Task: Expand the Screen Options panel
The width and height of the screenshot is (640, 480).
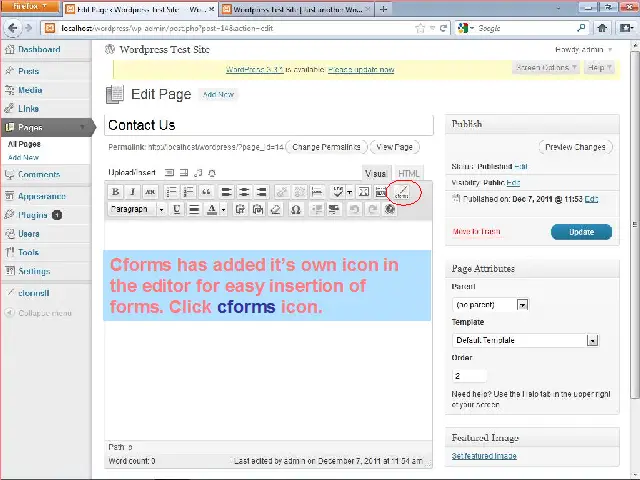Action: [x=546, y=67]
